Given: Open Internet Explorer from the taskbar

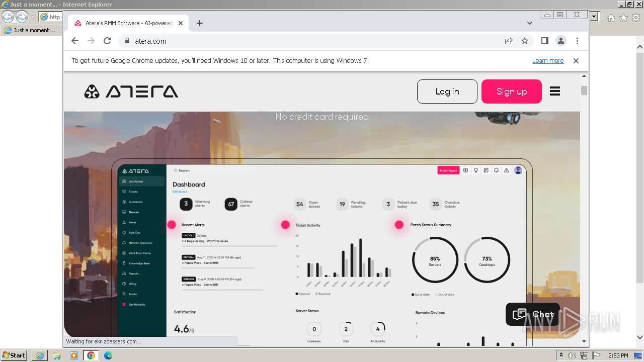Looking at the screenshot, I should pos(40,355).
